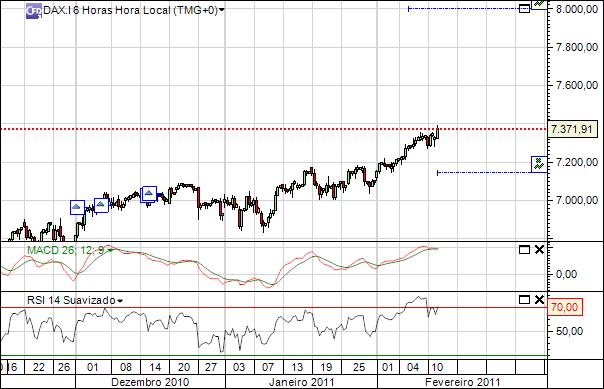
Task: Select the first blue triangle marker near 01 December
Action: [77, 207]
